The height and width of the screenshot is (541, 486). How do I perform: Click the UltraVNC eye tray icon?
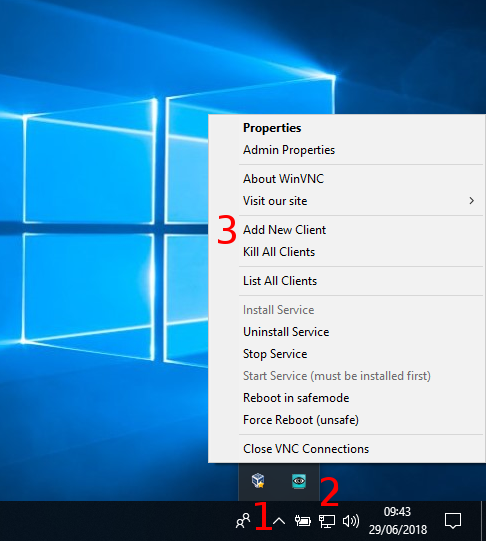pyautogui.click(x=299, y=481)
